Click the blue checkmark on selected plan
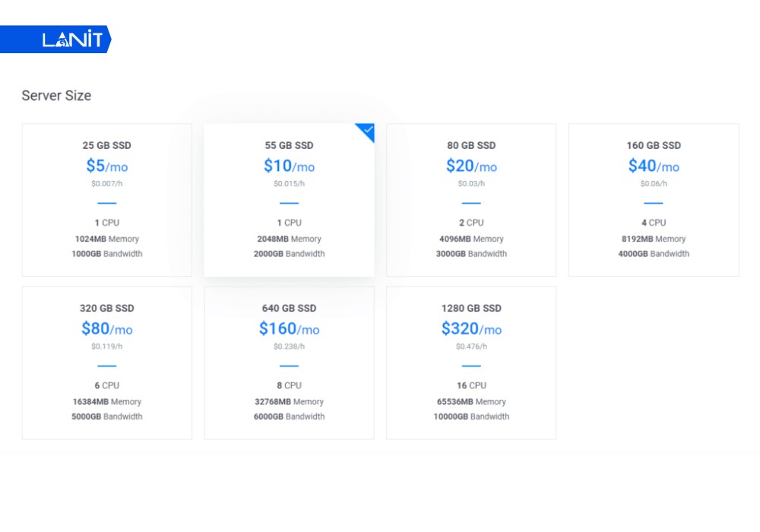The height and width of the screenshot is (532, 760). coord(368,131)
